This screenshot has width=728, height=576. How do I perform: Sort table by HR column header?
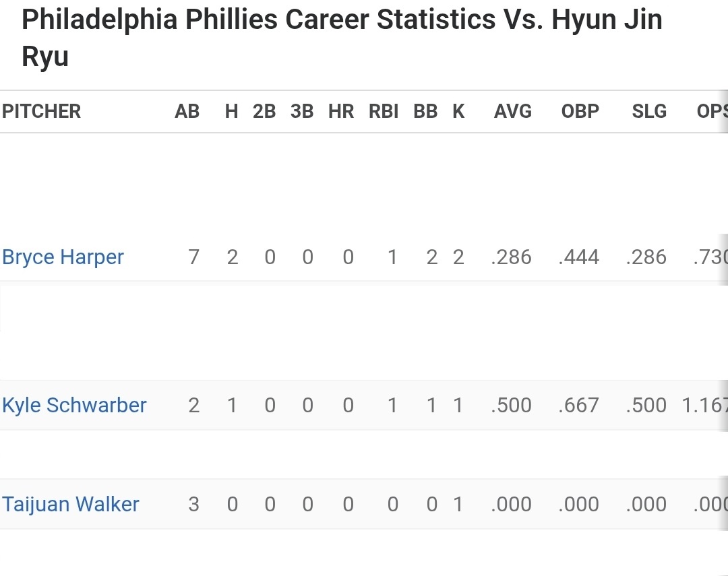(341, 112)
